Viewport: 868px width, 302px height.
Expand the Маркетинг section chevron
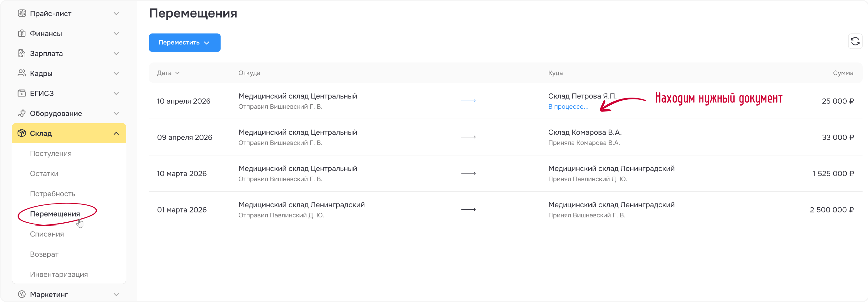click(x=116, y=294)
